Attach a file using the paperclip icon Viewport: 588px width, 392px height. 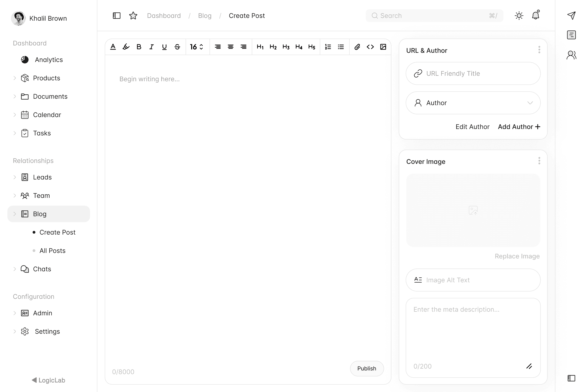[x=357, y=47]
